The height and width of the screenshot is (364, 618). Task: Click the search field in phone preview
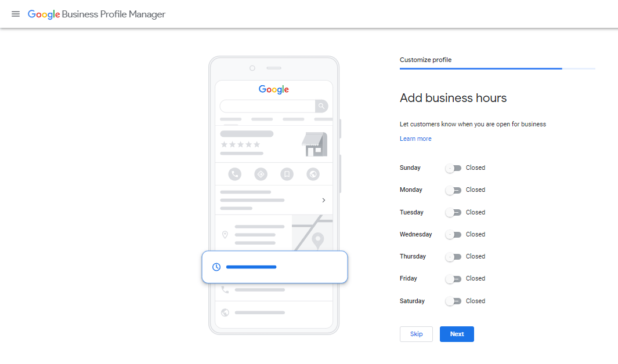(x=268, y=106)
